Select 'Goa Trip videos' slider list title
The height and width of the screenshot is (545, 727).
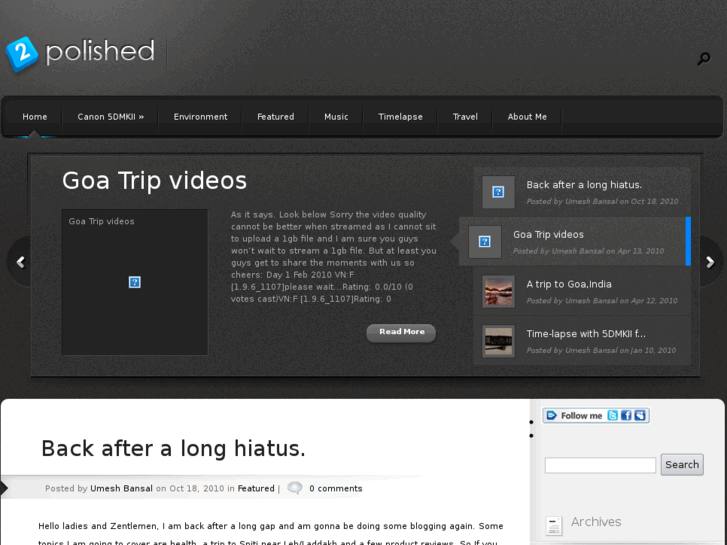(x=548, y=235)
